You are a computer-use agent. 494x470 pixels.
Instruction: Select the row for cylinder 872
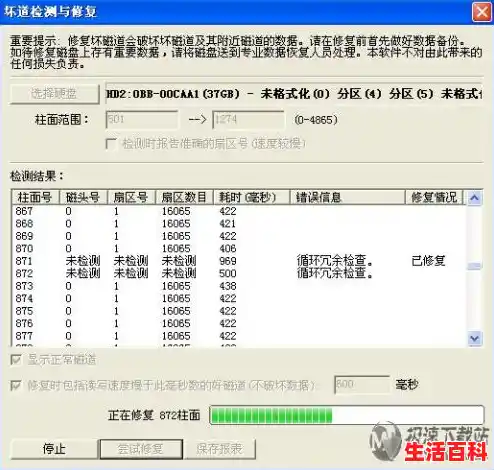(x=239, y=273)
